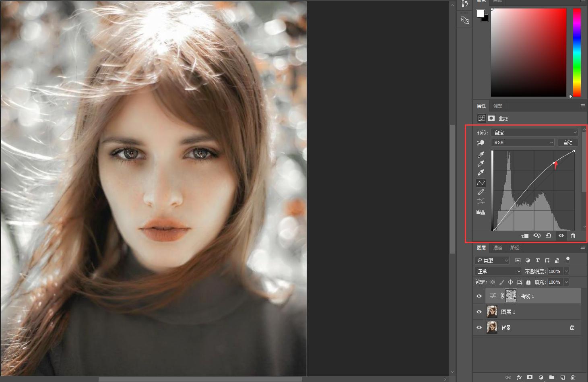Switch to the 调整 tab

coord(498,106)
